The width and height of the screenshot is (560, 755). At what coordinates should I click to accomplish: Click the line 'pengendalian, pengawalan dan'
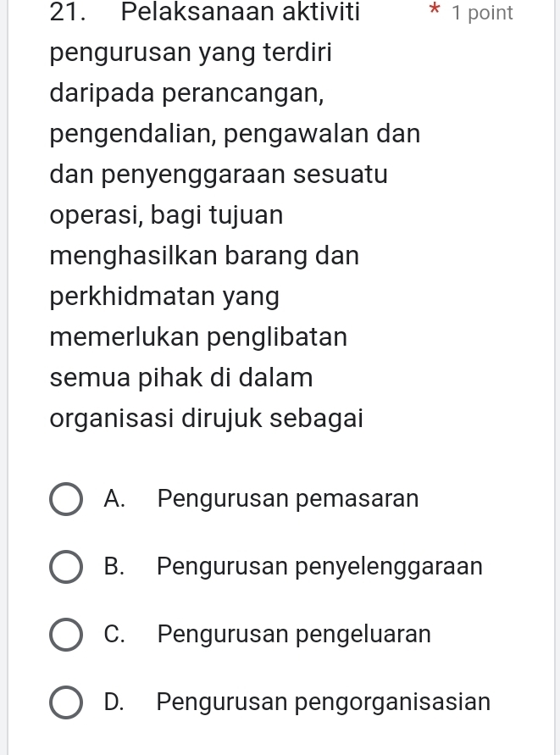point(235,135)
